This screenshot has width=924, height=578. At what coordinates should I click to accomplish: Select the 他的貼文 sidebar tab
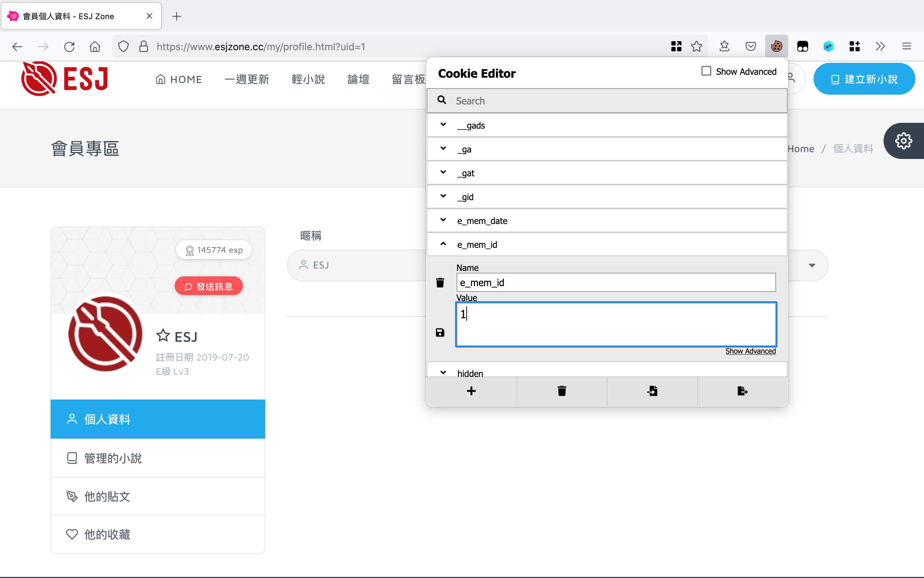coord(158,496)
